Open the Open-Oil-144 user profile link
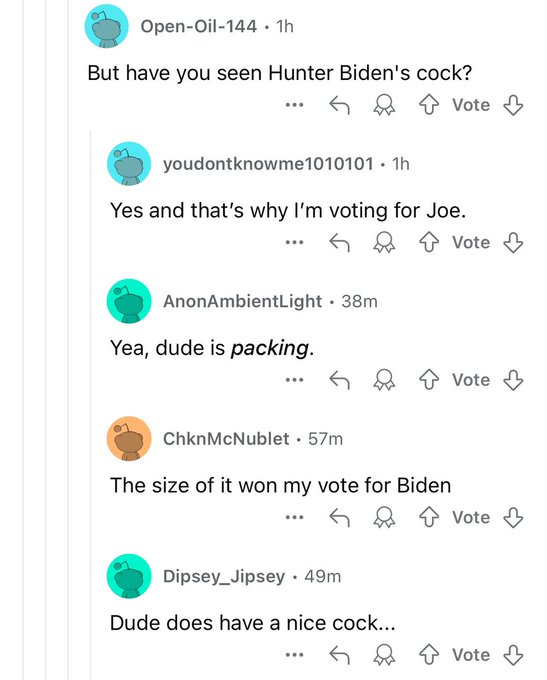 [x=199, y=26]
